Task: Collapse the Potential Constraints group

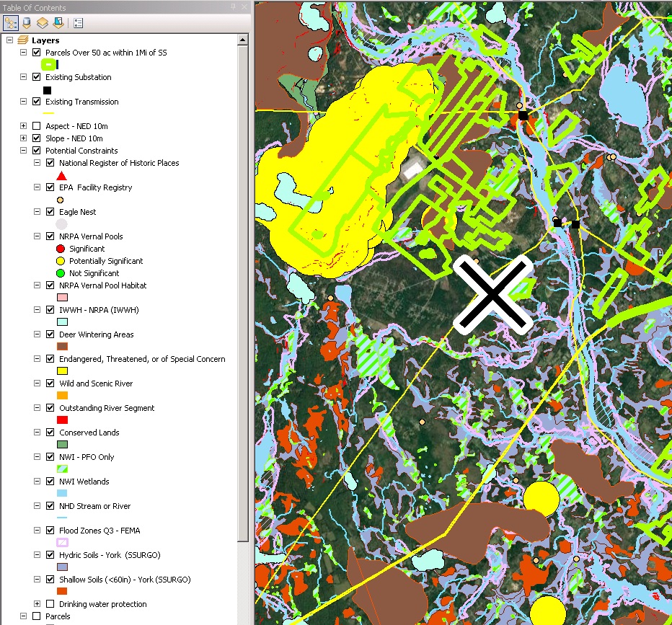Action: point(24,151)
